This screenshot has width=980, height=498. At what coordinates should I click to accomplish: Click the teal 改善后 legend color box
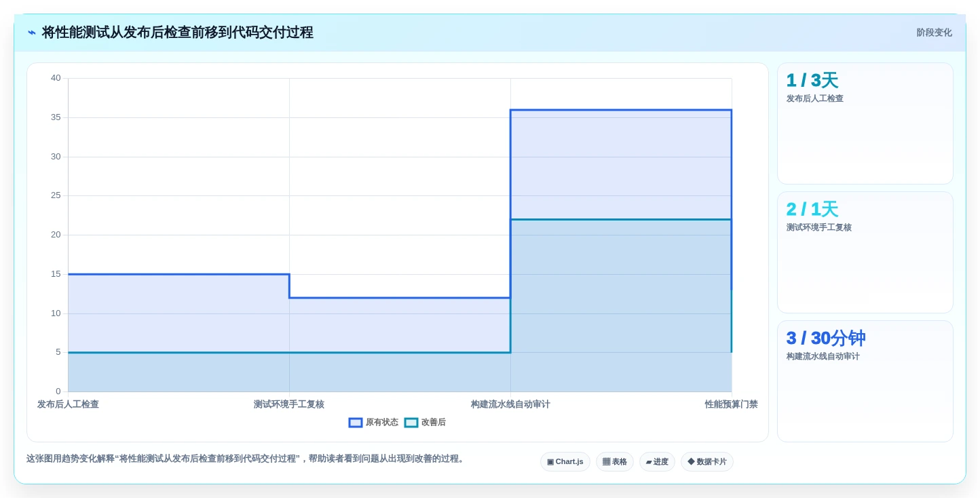coord(411,422)
